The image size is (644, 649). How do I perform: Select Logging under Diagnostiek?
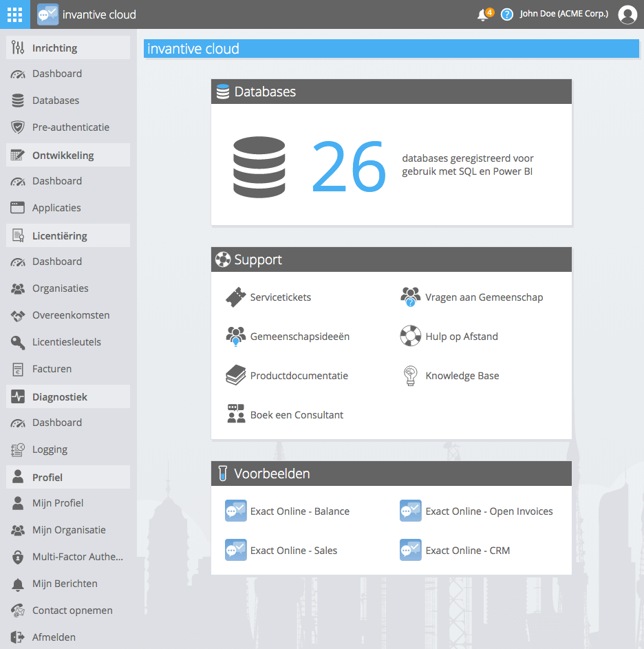(50, 449)
